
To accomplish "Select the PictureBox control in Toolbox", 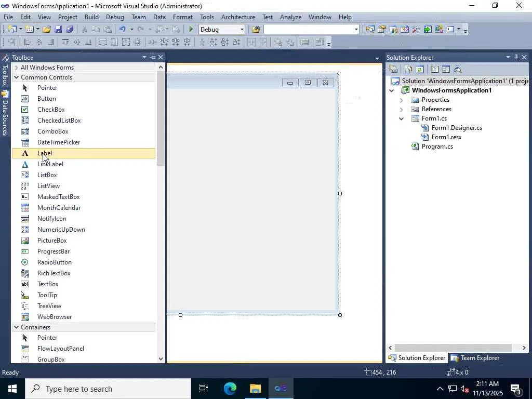I will [84, 241].
